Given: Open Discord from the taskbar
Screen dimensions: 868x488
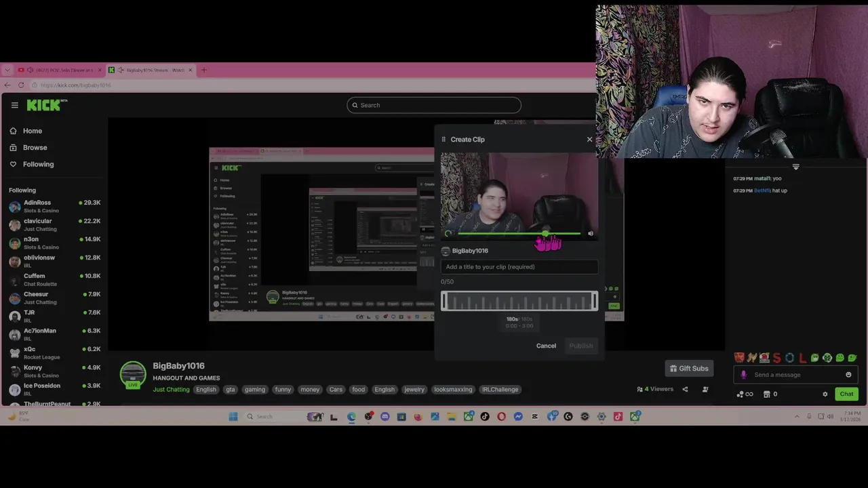Looking at the screenshot, I should (385, 416).
